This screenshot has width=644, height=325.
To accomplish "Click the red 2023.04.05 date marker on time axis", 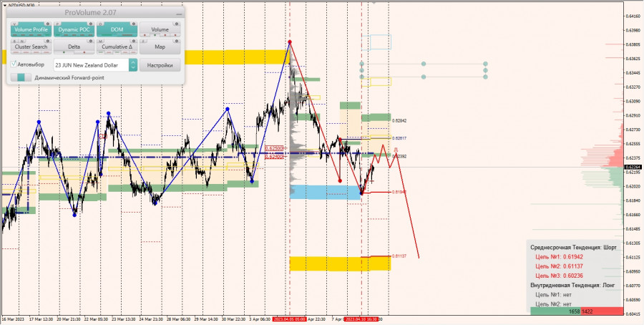I will (x=290, y=319).
